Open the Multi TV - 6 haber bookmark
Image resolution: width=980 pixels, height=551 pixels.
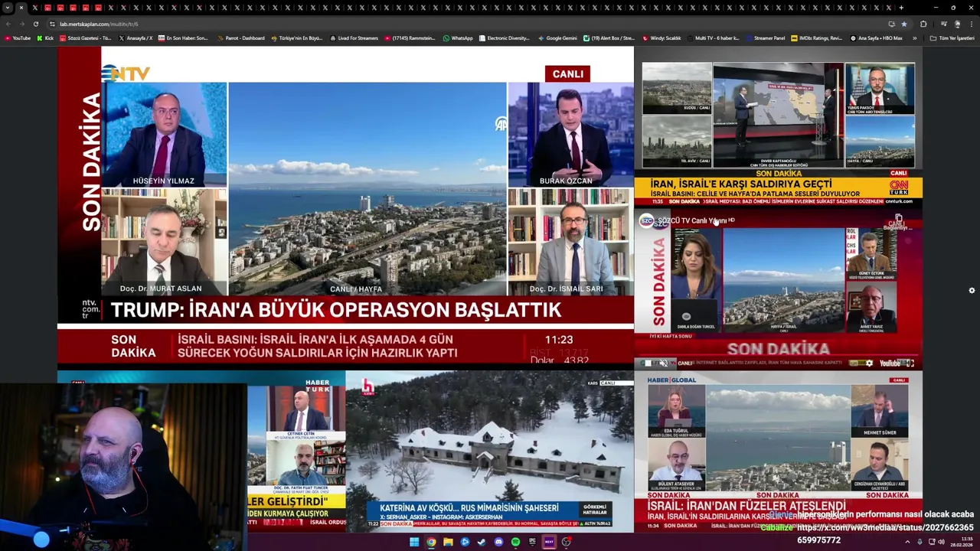tap(712, 37)
